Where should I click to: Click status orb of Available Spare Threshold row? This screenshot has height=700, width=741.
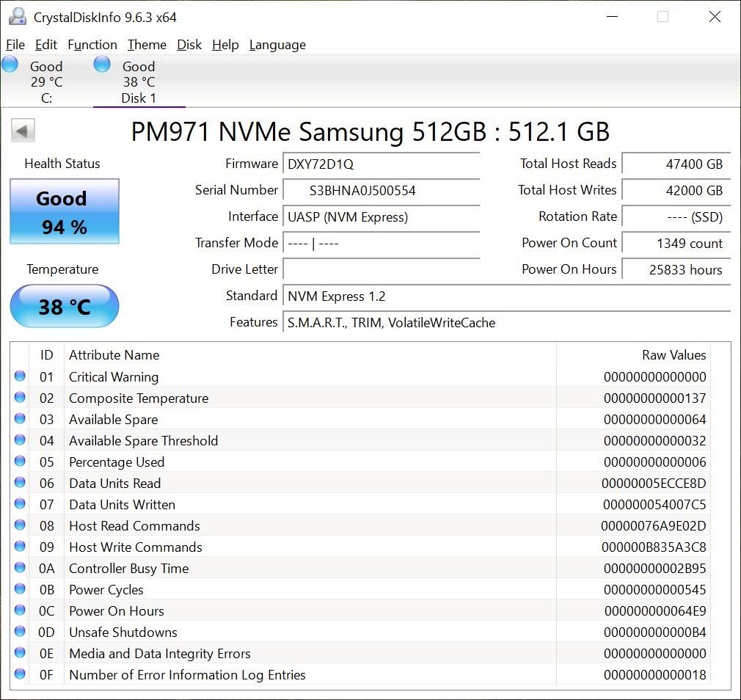(x=20, y=440)
